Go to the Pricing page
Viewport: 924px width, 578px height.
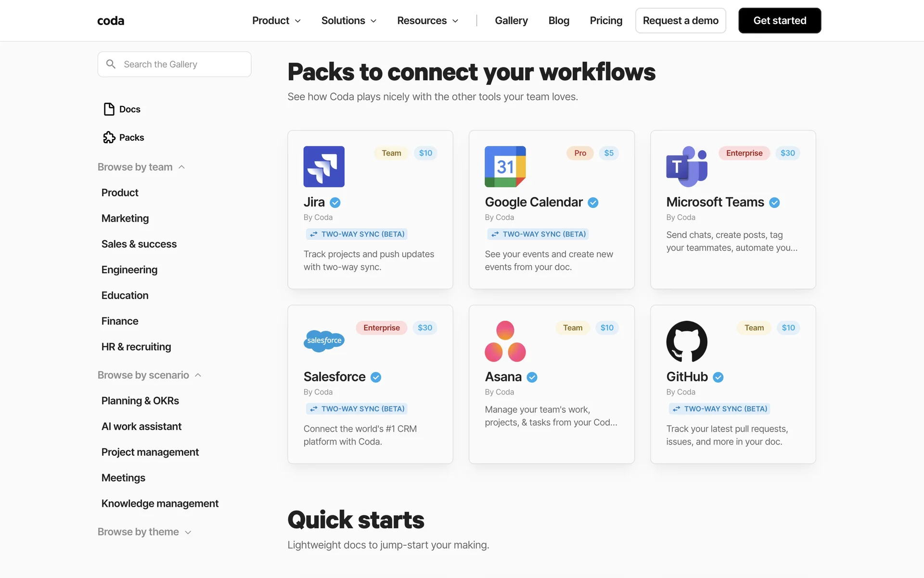pos(606,21)
